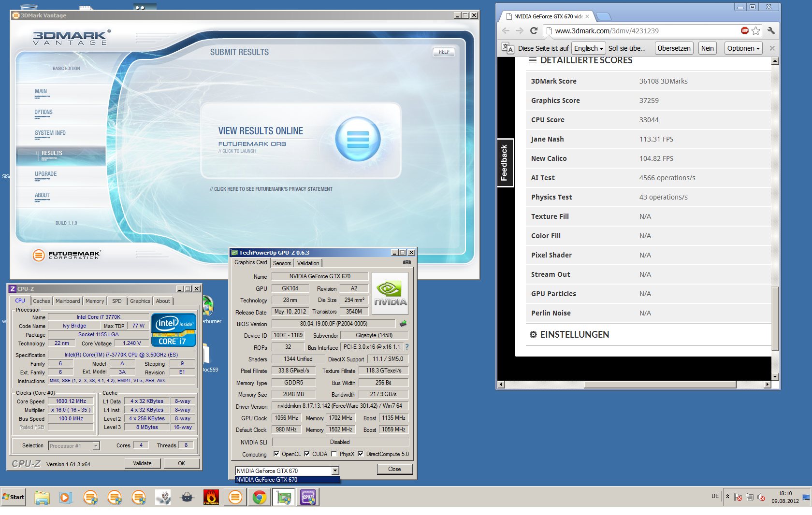Click HELP button in 3DMark Vantage

click(444, 52)
